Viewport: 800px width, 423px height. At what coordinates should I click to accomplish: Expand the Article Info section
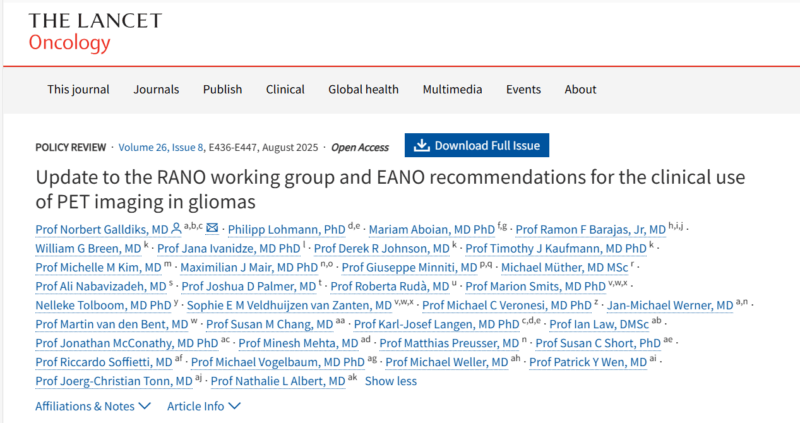pyautogui.click(x=204, y=406)
